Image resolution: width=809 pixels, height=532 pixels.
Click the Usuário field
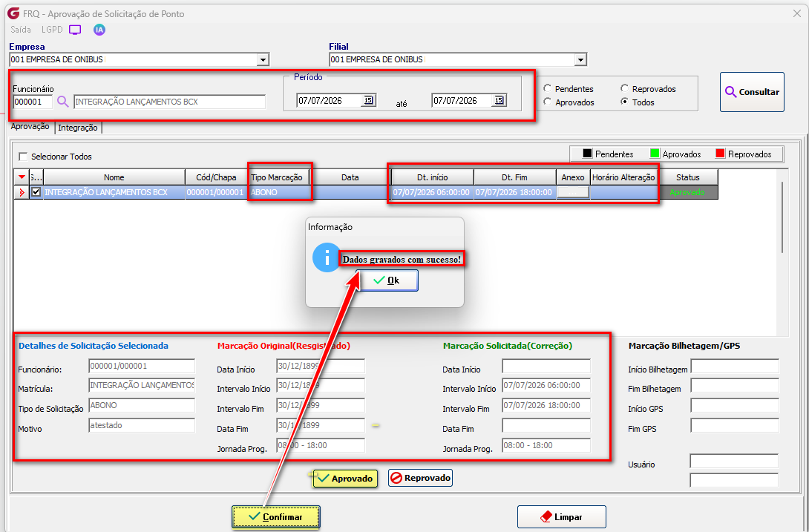tap(734, 462)
